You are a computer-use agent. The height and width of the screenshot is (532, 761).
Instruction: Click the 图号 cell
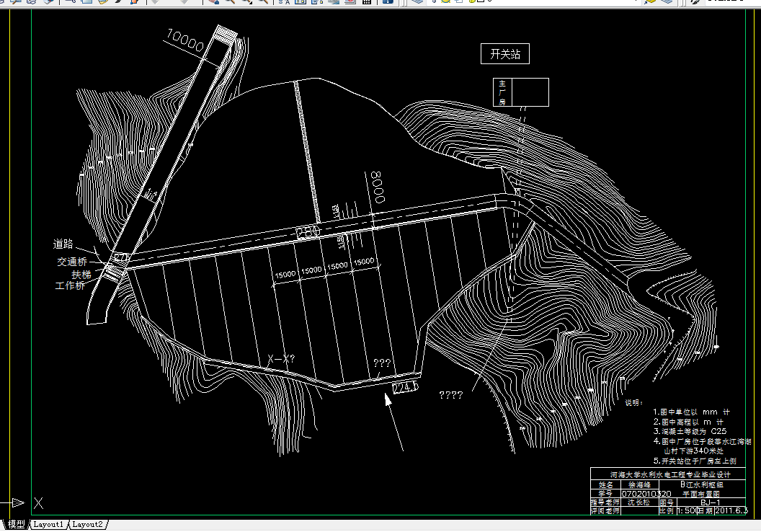pos(667,502)
